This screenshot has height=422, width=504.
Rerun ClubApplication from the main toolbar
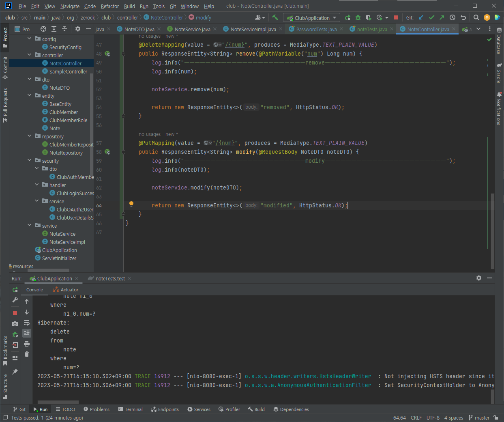pyautogui.click(x=347, y=17)
